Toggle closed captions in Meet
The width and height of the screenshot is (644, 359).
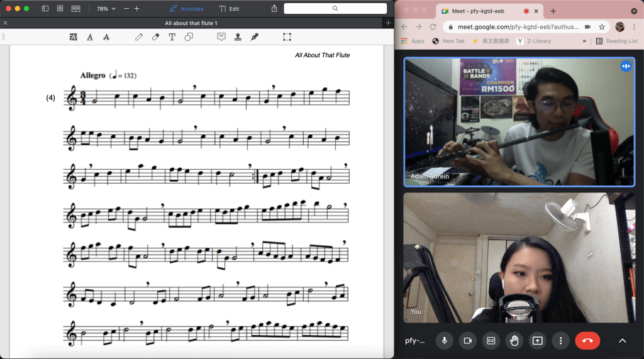point(491,340)
